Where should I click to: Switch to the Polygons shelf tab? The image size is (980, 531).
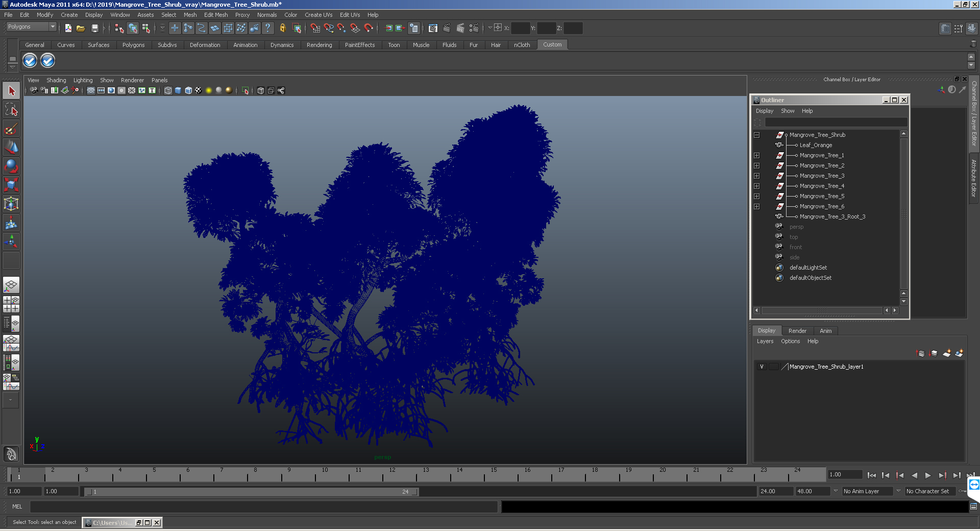coord(133,45)
